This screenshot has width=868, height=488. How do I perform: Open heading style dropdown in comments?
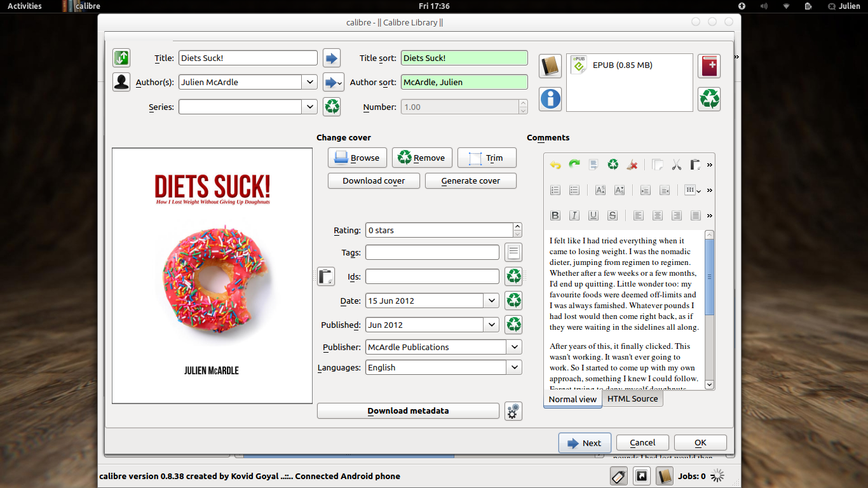click(693, 190)
